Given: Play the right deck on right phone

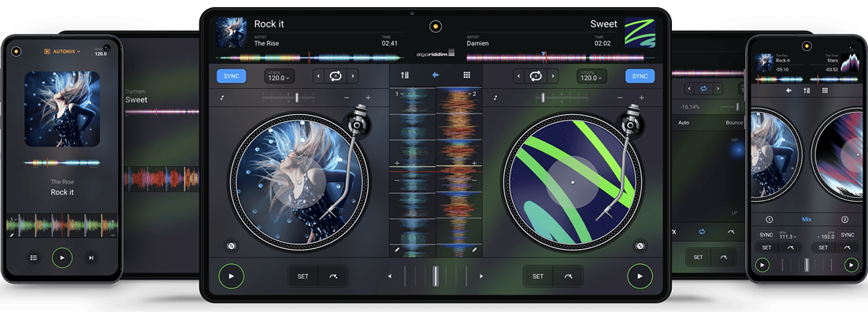Looking at the screenshot, I should pos(851,266).
